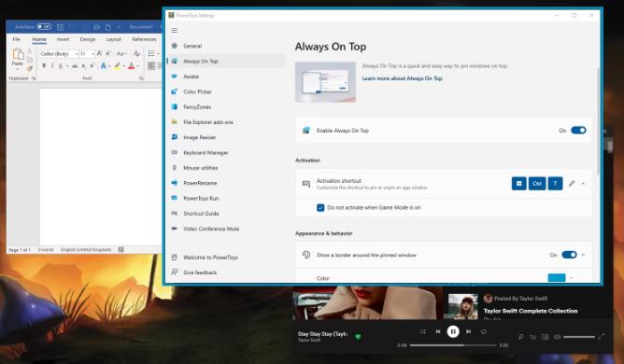Open Text Effects icon in Word

click(x=104, y=66)
